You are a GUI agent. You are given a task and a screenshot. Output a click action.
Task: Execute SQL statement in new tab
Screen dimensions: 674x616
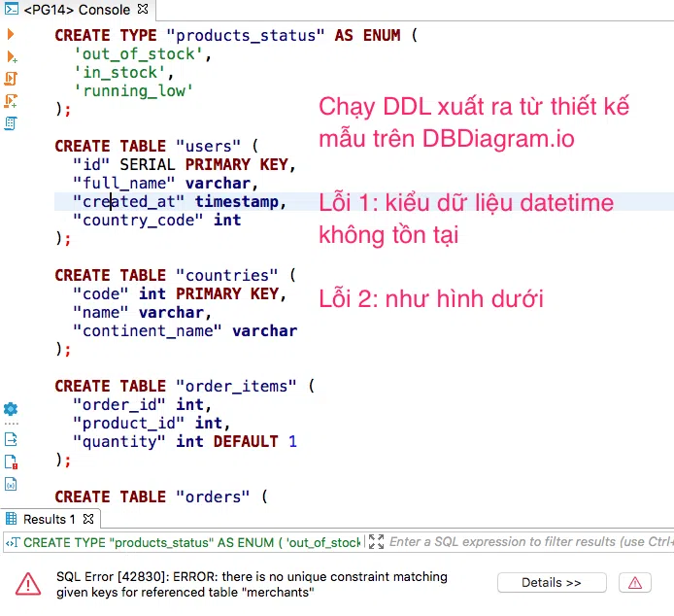point(11,56)
